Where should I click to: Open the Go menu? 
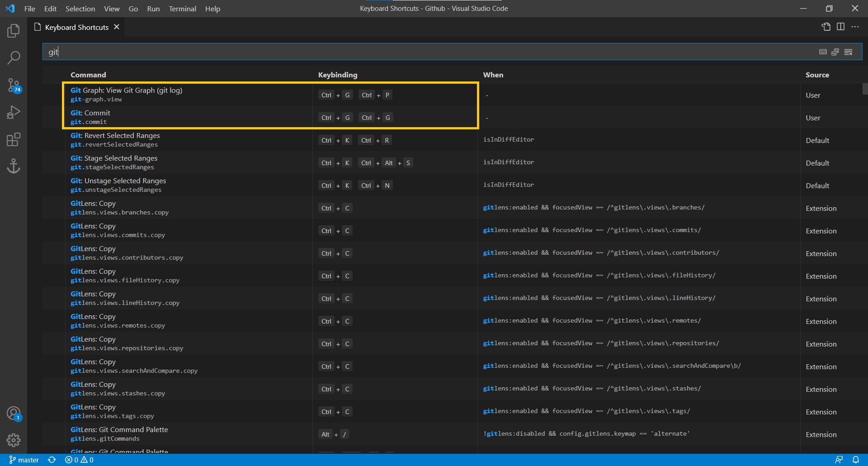[x=133, y=9]
